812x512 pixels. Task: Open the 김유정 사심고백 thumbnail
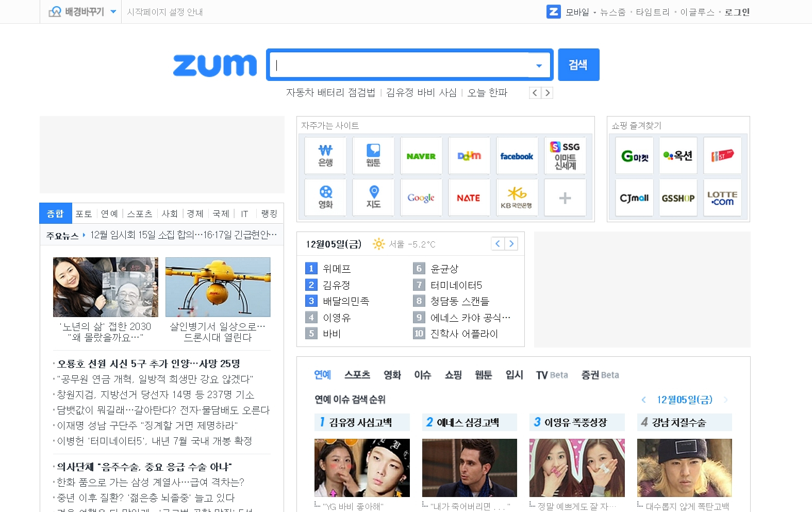coord(362,468)
